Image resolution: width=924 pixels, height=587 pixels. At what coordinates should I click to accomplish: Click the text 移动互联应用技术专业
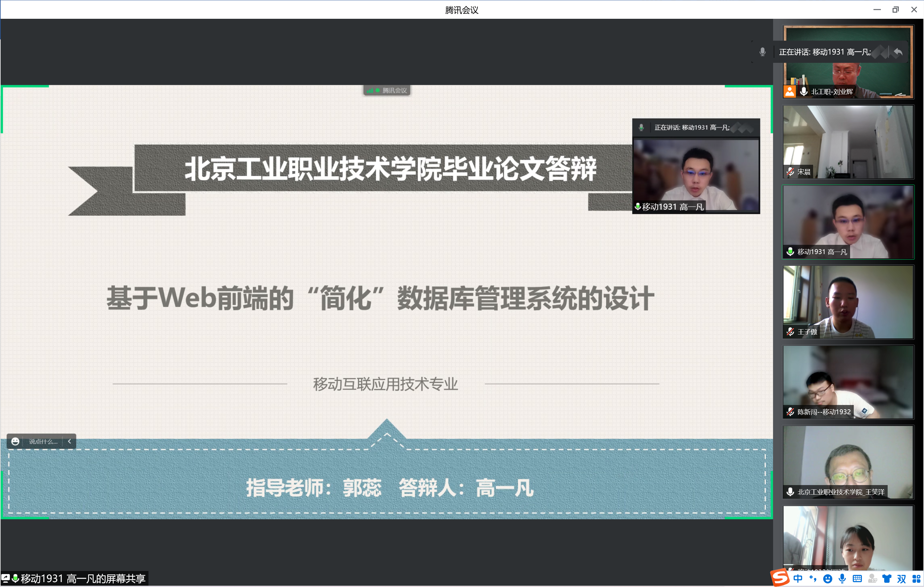click(x=386, y=384)
